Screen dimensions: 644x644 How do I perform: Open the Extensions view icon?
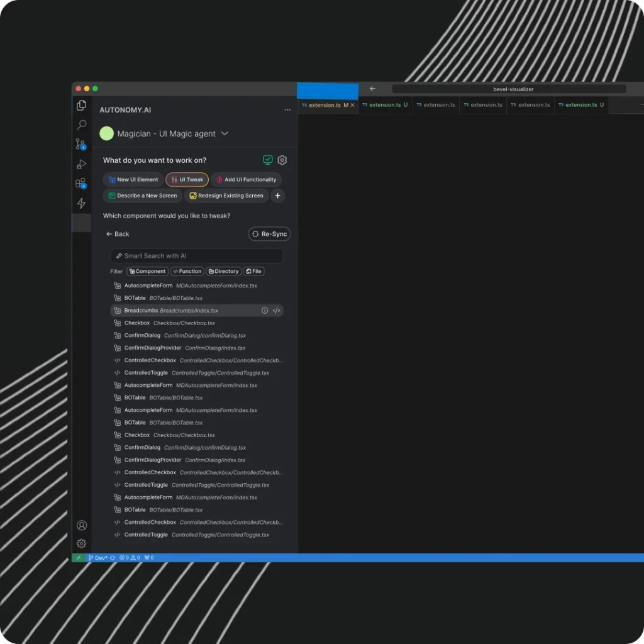tap(81, 184)
